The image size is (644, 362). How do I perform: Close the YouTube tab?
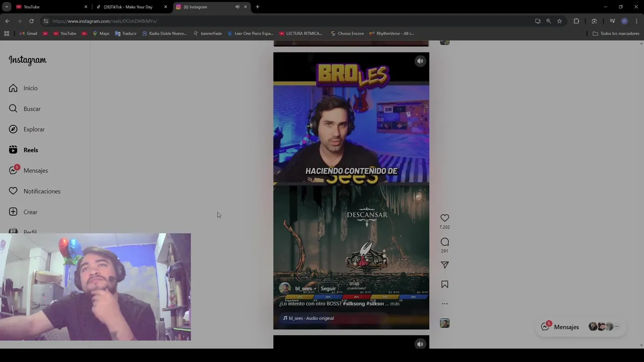click(x=86, y=7)
